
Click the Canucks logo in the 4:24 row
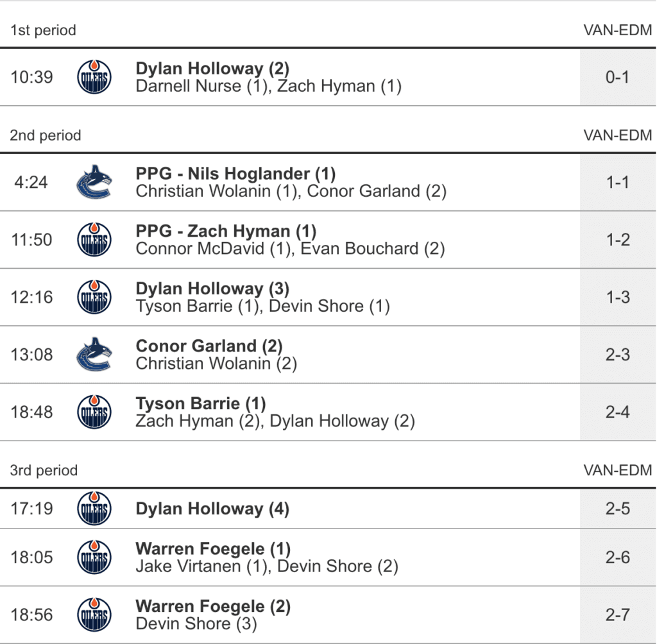[94, 182]
